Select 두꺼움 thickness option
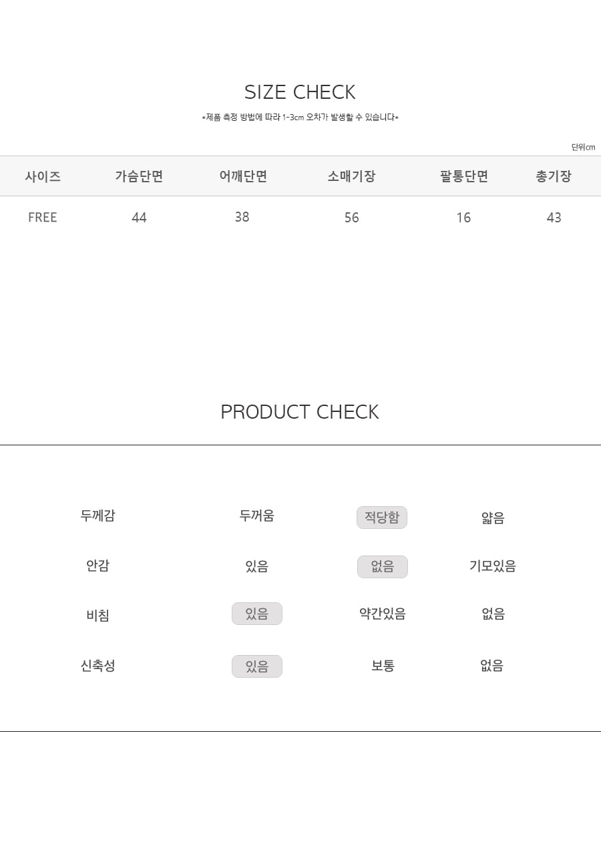This screenshot has height=868, width=601. pos(257,515)
